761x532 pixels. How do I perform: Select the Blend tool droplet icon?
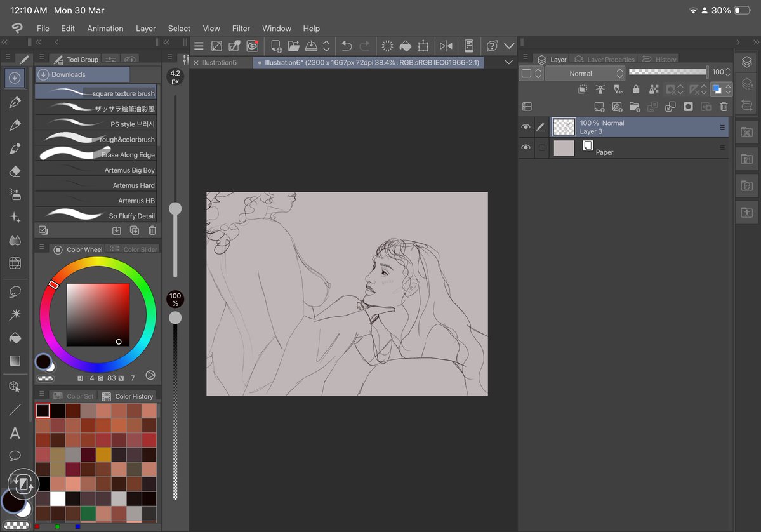tap(15, 240)
